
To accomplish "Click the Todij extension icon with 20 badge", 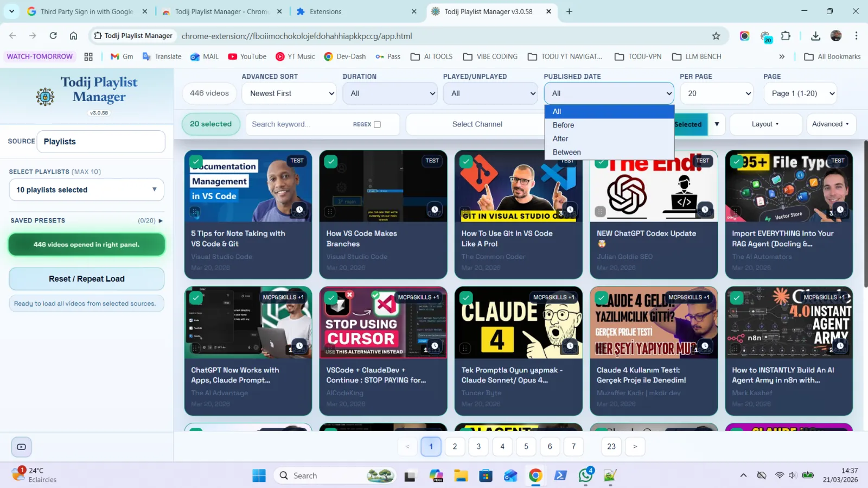I will pyautogui.click(x=766, y=36).
